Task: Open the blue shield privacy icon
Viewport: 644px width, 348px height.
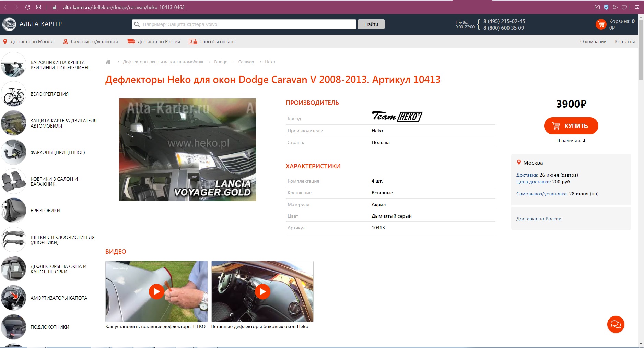Action: coord(606,7)
